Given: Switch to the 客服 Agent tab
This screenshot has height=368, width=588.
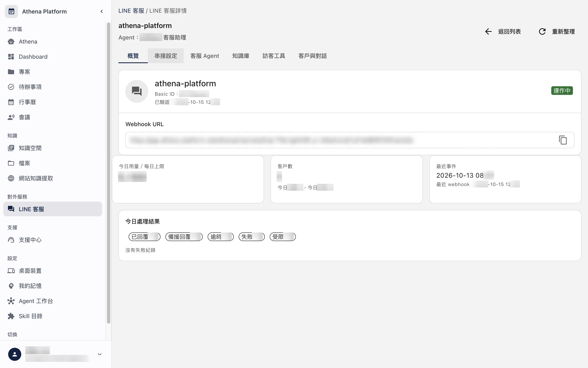Looking at the screenshot, I should tap(205, 56).
